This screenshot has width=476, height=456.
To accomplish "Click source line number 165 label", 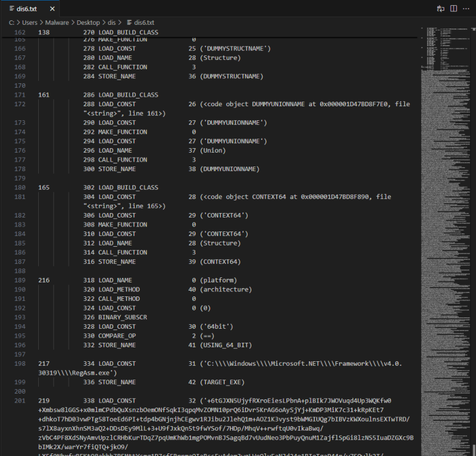I will click(x=44, y=188).
